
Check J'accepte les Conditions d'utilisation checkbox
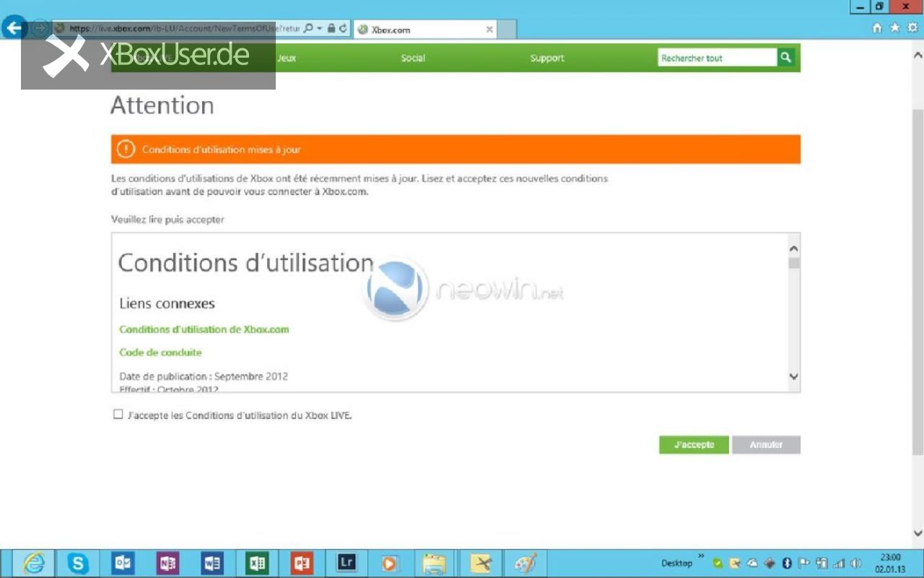[x=118, y=414]
